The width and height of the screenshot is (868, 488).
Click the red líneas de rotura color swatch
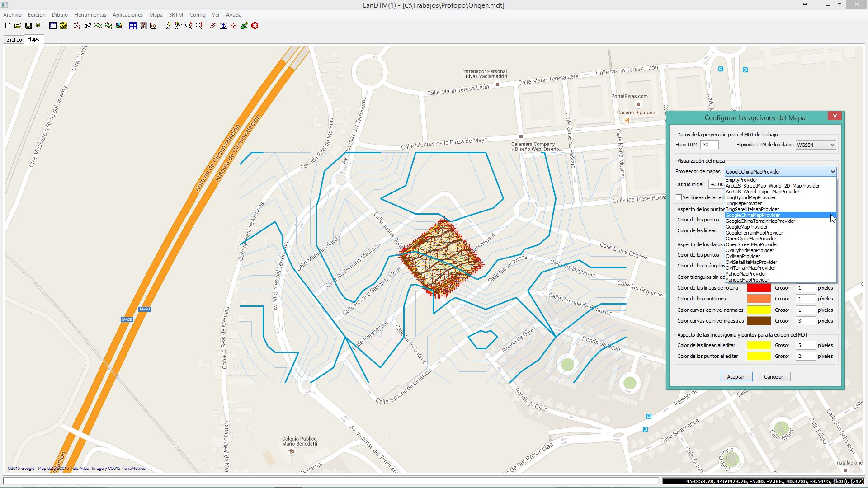click(x=759, y=288)
